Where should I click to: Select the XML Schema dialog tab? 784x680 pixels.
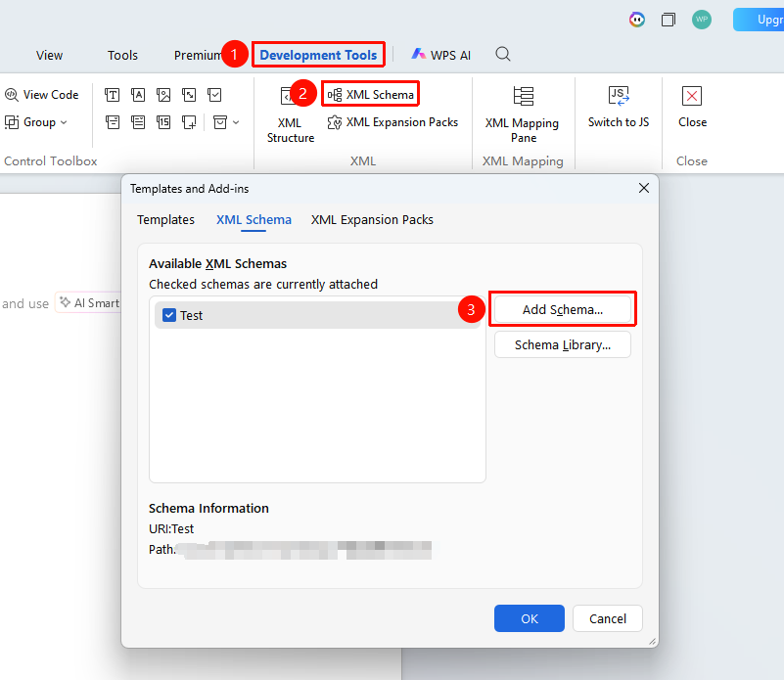254,220
